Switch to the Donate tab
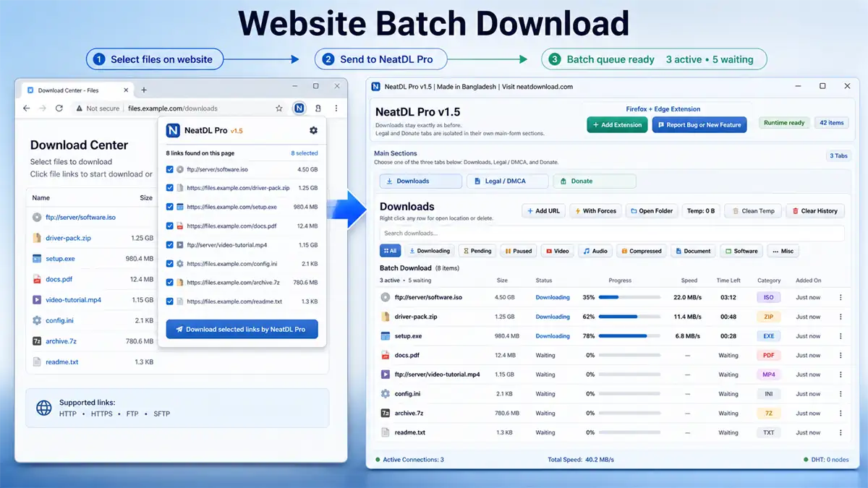868x488 pixels. pyautogui.click(x=595, y=181)
